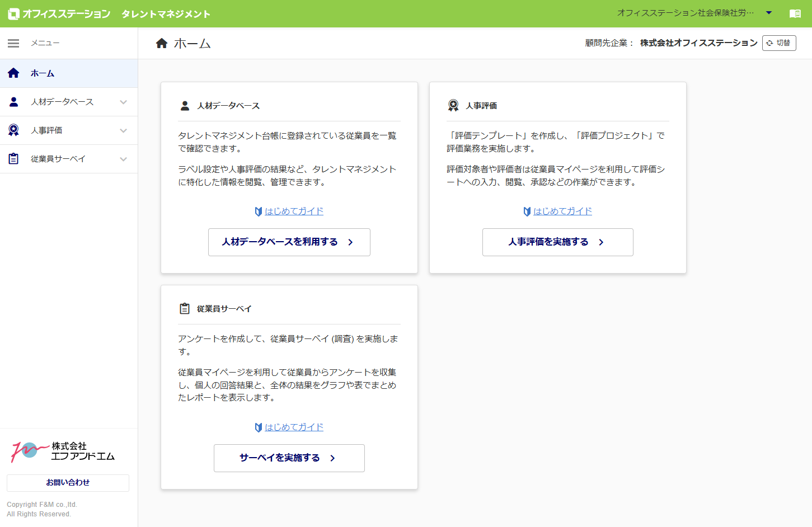Select 人材データベース in the sidebar
Viewport: 812px width, 527px height.
(x=69, y=102)
